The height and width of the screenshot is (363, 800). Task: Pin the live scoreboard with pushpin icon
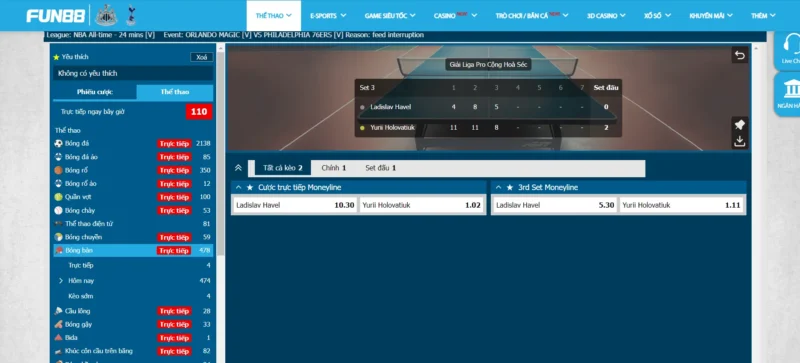coord(740,125)
